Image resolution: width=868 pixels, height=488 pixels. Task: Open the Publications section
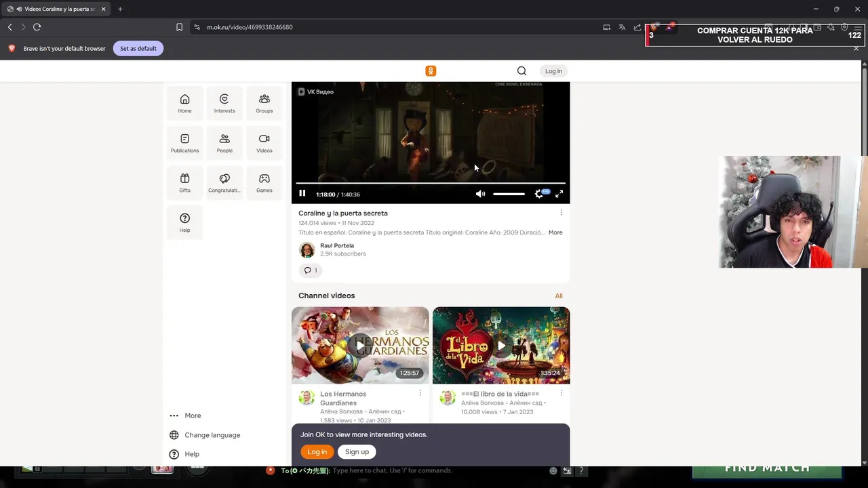[184, 144]
